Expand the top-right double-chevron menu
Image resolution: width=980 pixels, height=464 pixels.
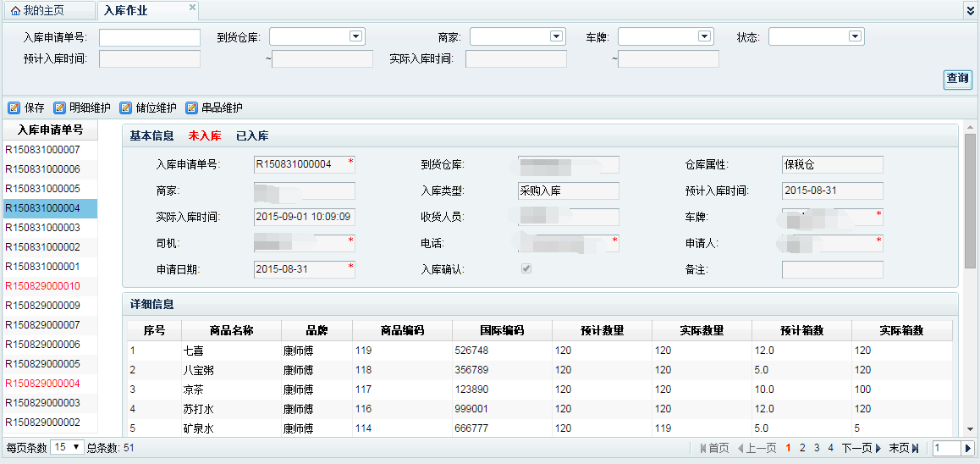(970, 10)
